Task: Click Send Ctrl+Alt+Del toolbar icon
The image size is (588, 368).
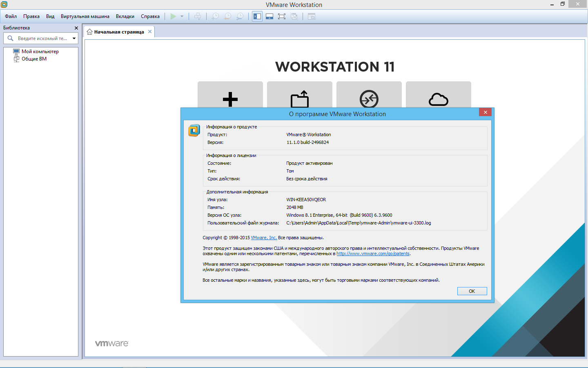Action: [198, 16]
